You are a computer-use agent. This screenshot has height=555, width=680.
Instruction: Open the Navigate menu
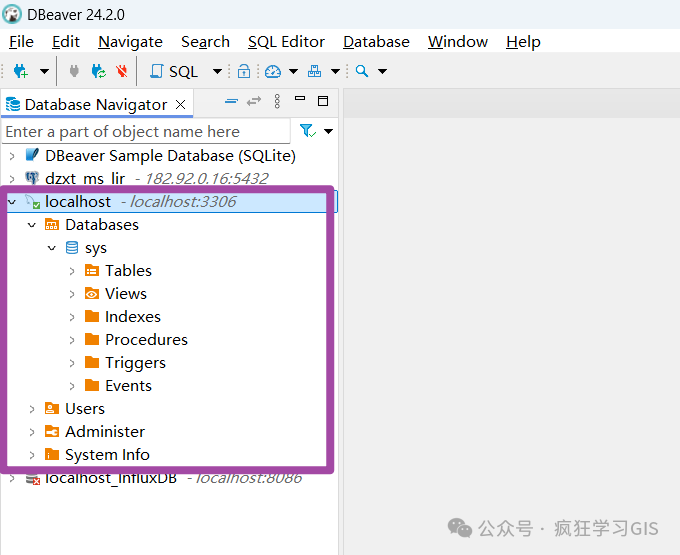pyautogui.click(x=130, y=42)
